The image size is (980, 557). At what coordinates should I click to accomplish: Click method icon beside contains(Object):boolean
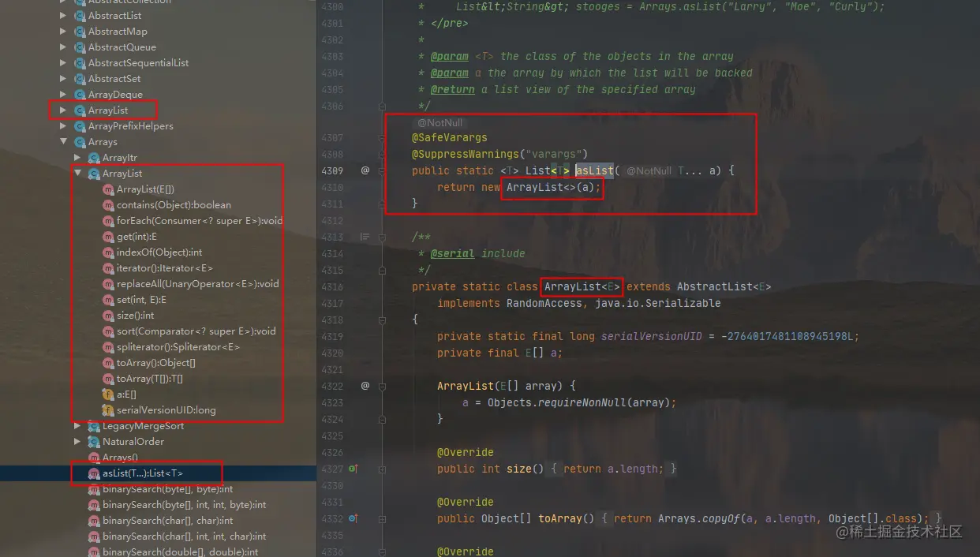(108, 205)
